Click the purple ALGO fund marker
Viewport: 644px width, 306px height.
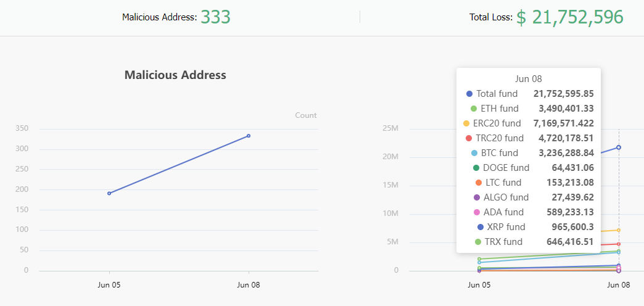pyautogui.click(x=477, y=197)
